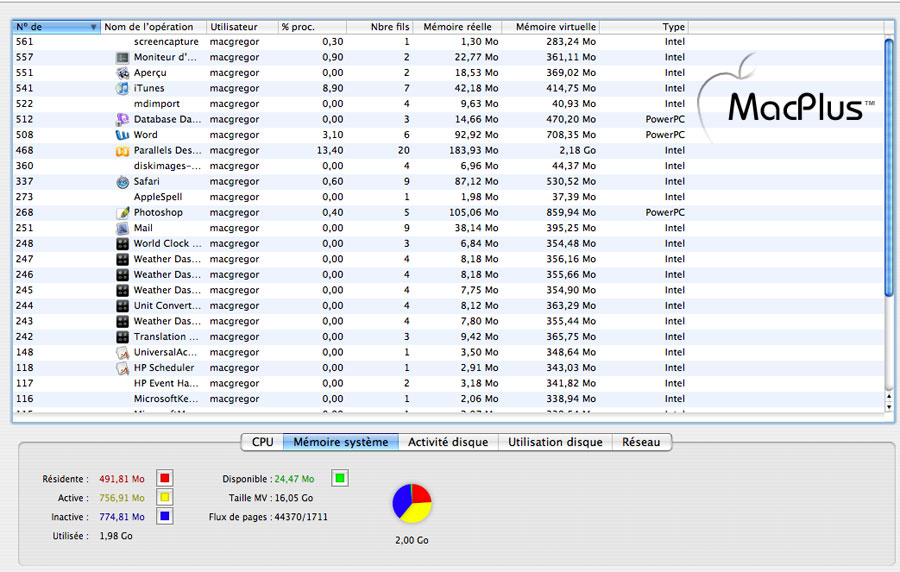
Task: Click the Photoshop feather icon
Action: (x=122, y=213)
